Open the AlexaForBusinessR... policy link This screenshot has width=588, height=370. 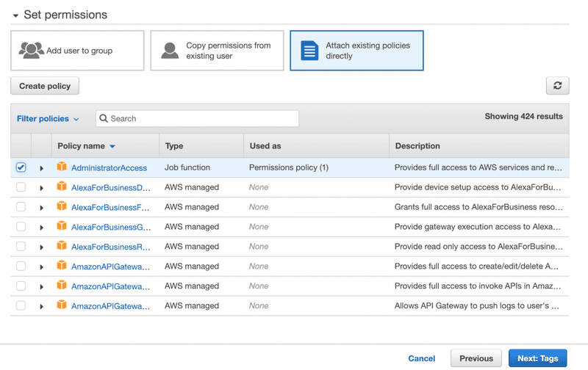tap(111, 247)
